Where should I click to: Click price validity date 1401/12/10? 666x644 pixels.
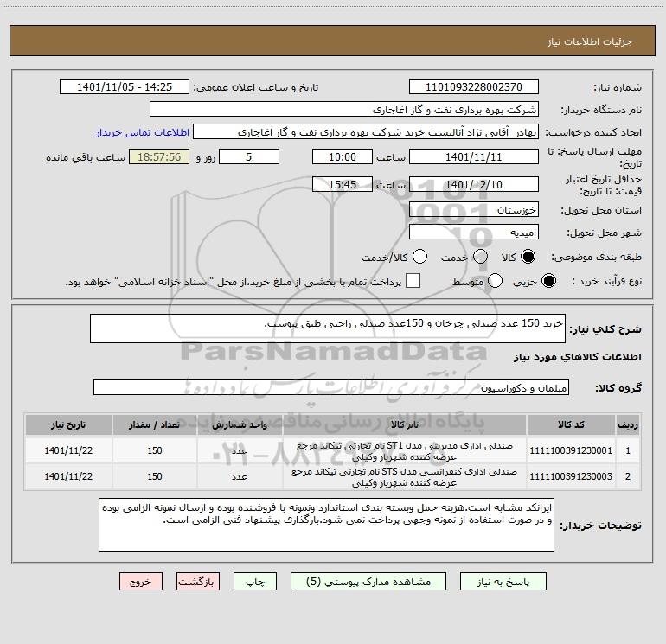click(x=474, y=184)
